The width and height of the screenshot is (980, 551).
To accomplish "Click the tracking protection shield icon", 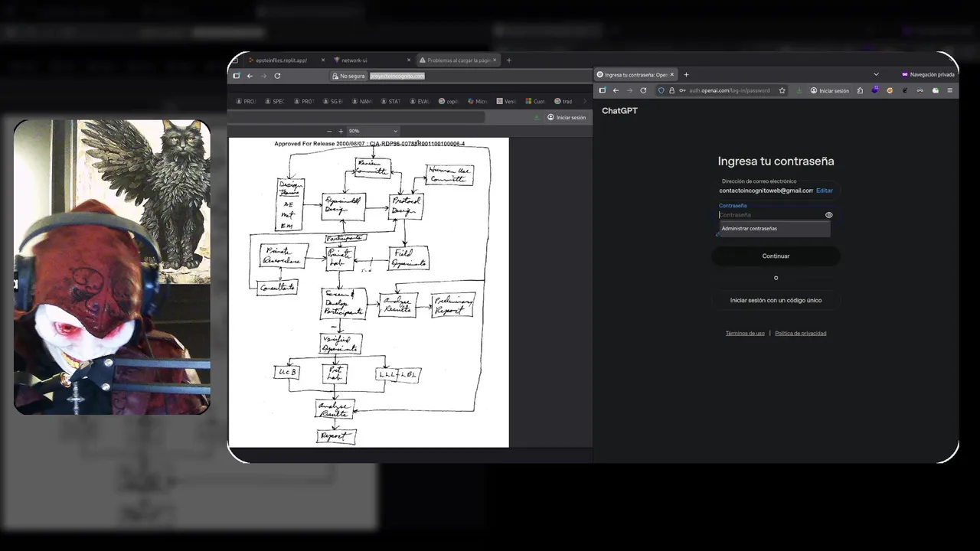I will [x=661, y=90].
